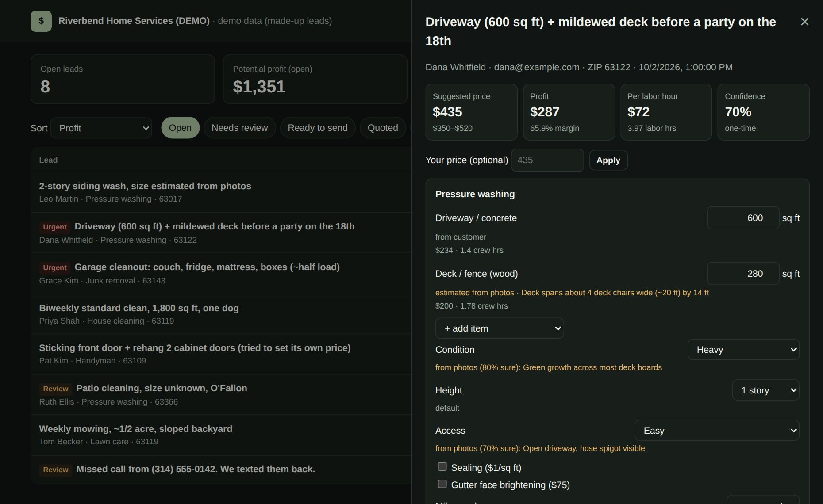Click the Lead column header
Viewport: 823px width, 504px height.
click(48, 160)
